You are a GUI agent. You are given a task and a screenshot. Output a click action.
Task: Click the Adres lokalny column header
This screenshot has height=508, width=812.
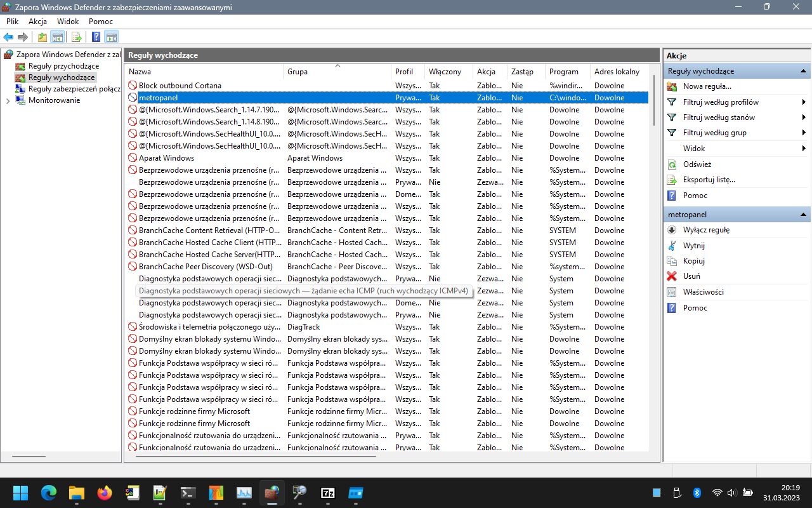(619, 72)
